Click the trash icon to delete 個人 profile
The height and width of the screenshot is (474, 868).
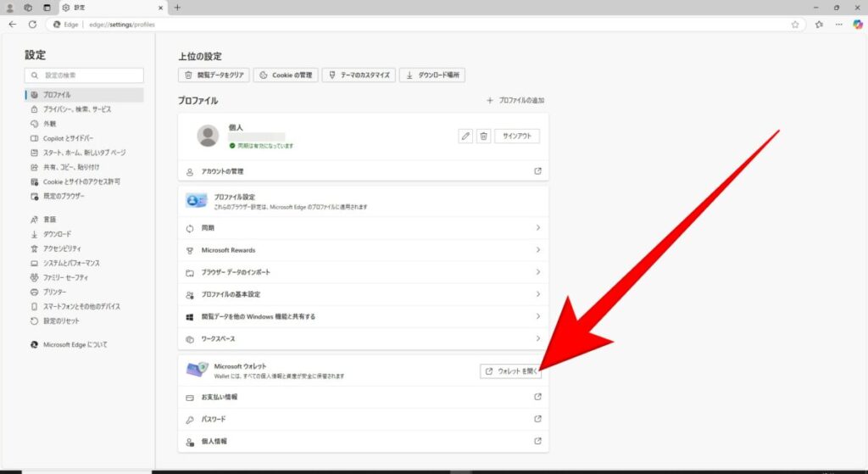point(483,136)
